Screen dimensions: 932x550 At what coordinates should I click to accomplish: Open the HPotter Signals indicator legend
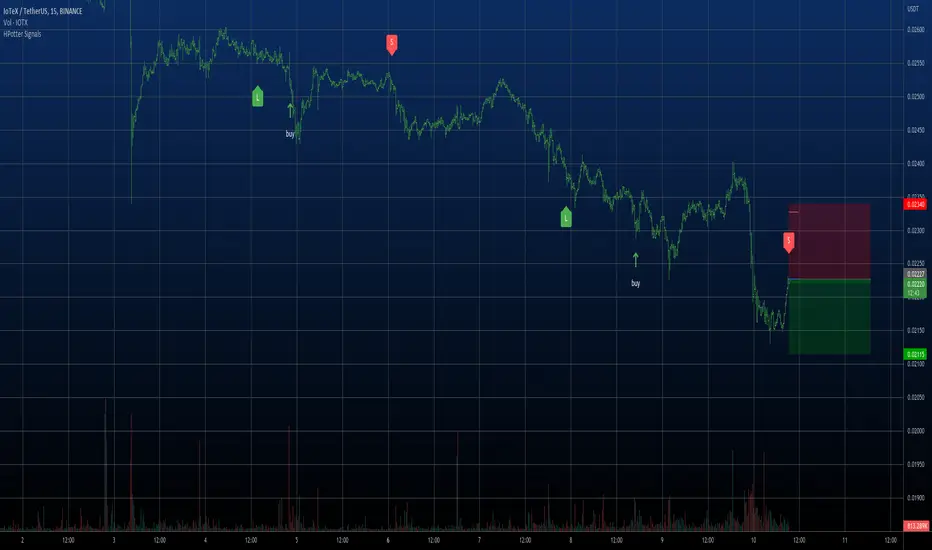22,34
